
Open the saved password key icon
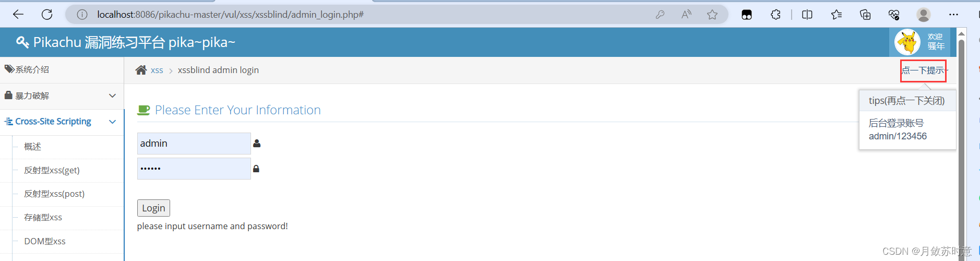click(660, 15)
